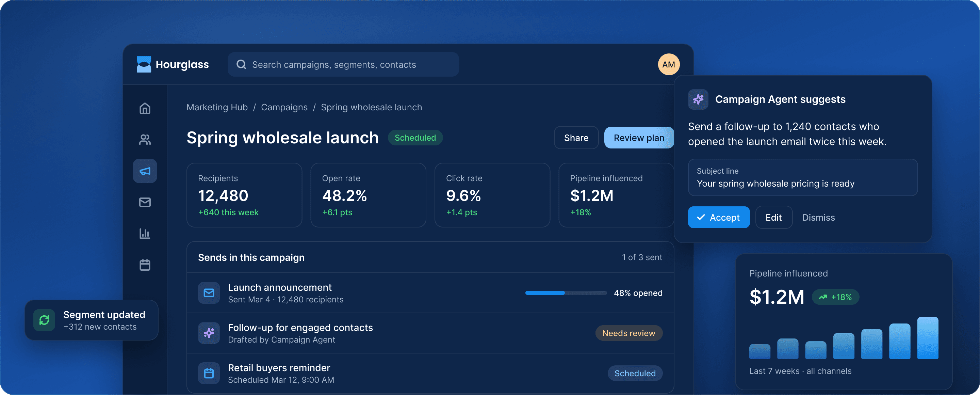
Task: Click the '1 of 3 sent' text
Action: [642, 257]
